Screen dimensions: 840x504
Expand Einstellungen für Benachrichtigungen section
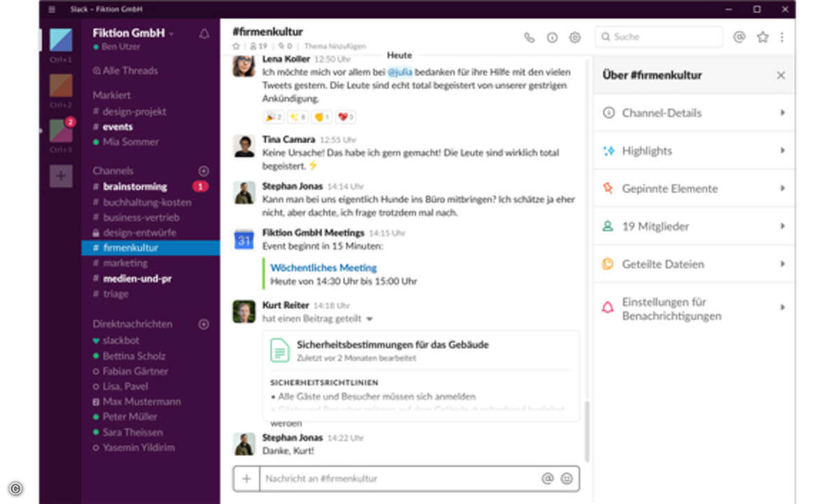click(x=694, y=309)
